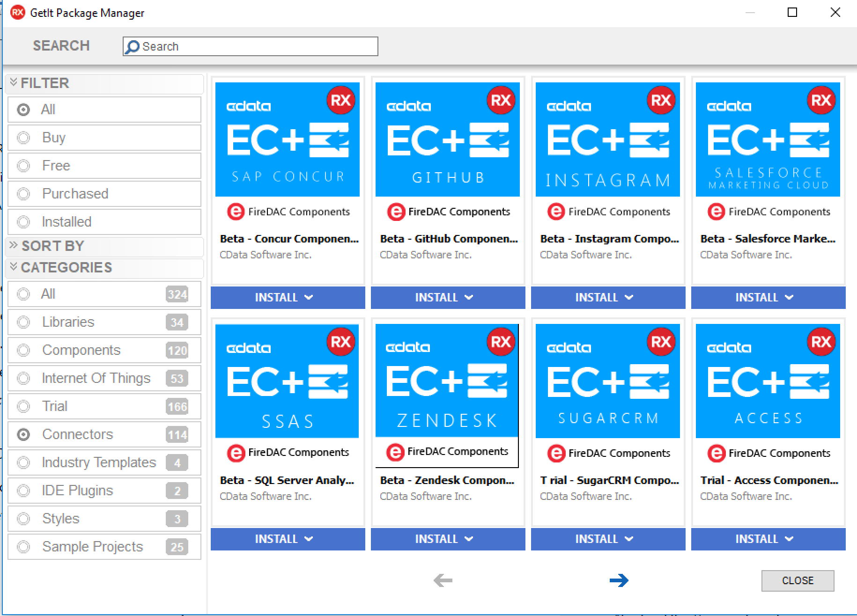Open the Zendesk package thumbnail
857x616 pixels.
pos(447,380)
